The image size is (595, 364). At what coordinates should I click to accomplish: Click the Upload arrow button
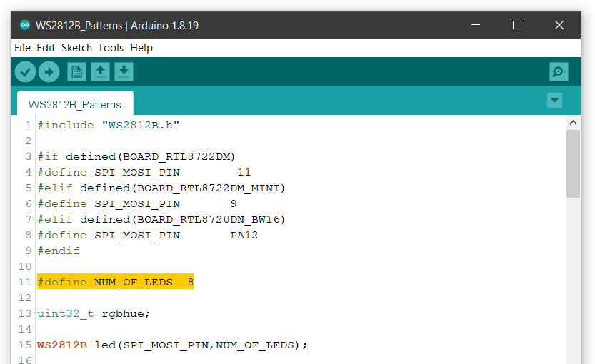coord(49,71)
